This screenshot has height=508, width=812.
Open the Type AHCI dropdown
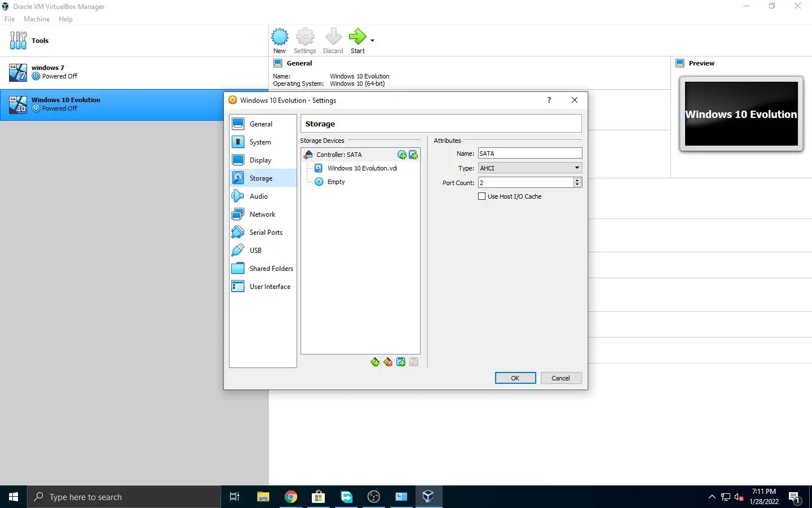tap(530, 168)
